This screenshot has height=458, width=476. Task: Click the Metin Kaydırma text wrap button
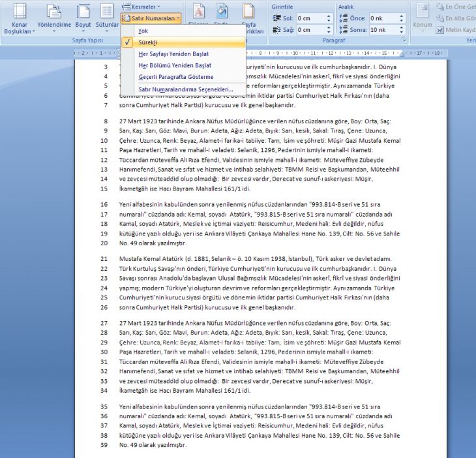tap(455, 30)
